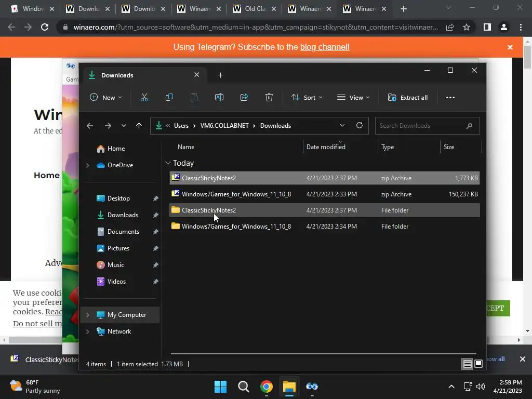Show hidden system tray icons
532x399 pixels.
coord(451,387)
